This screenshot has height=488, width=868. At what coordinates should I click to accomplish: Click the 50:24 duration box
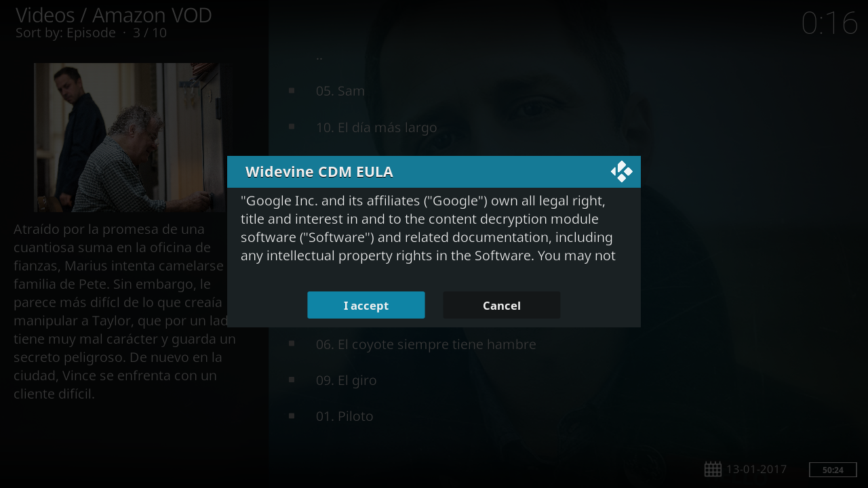833,470
